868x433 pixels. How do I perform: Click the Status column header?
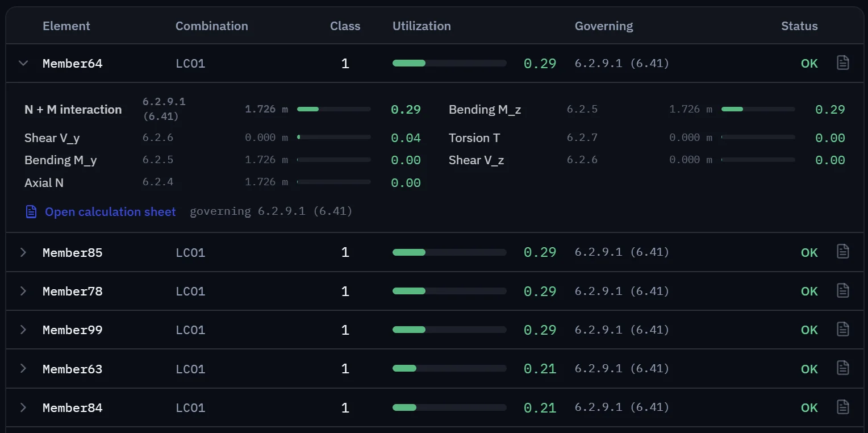(x=799, y=26)
